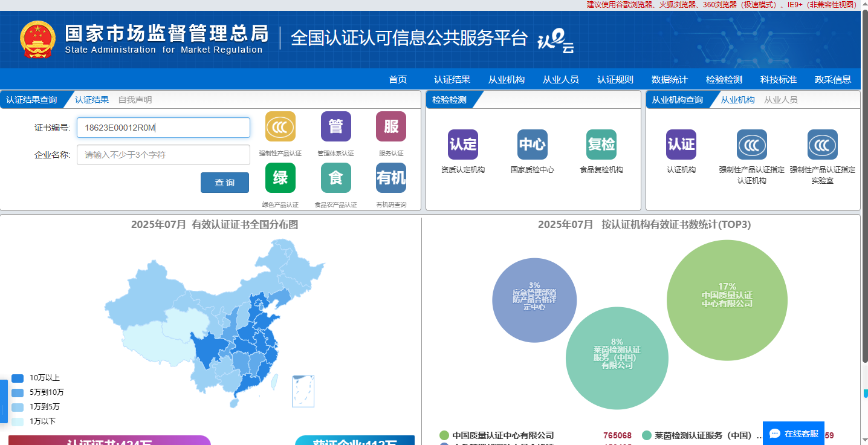Click the purple 管理体系认证 icon
868x445 pixels.
click(x=335, y=126)
